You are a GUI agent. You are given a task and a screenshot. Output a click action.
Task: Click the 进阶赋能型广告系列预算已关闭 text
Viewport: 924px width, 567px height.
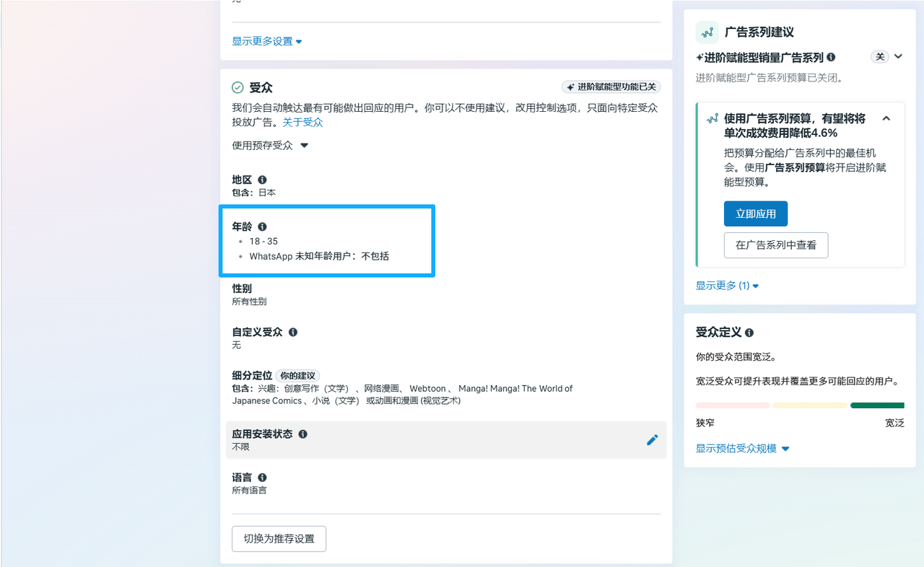point(769,78)
